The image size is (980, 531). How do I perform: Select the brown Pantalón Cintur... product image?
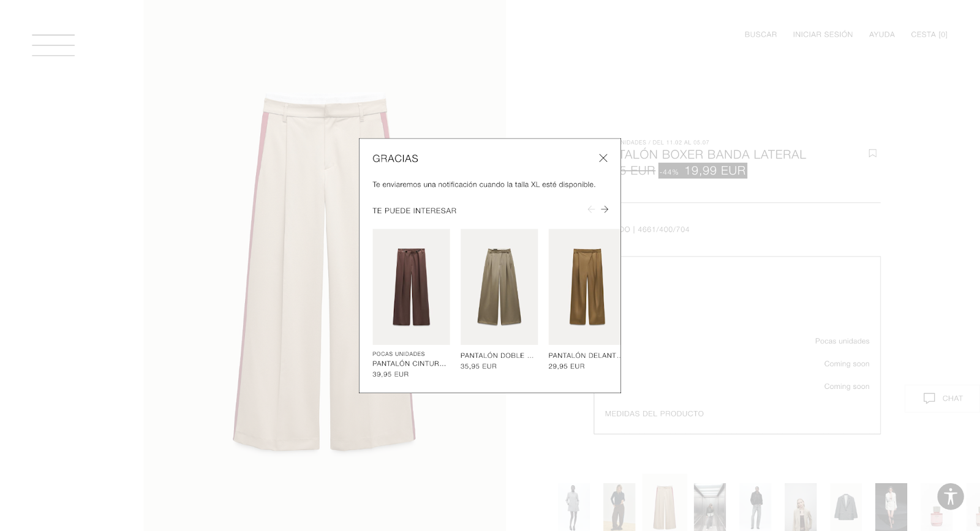(x=411, y=287)
